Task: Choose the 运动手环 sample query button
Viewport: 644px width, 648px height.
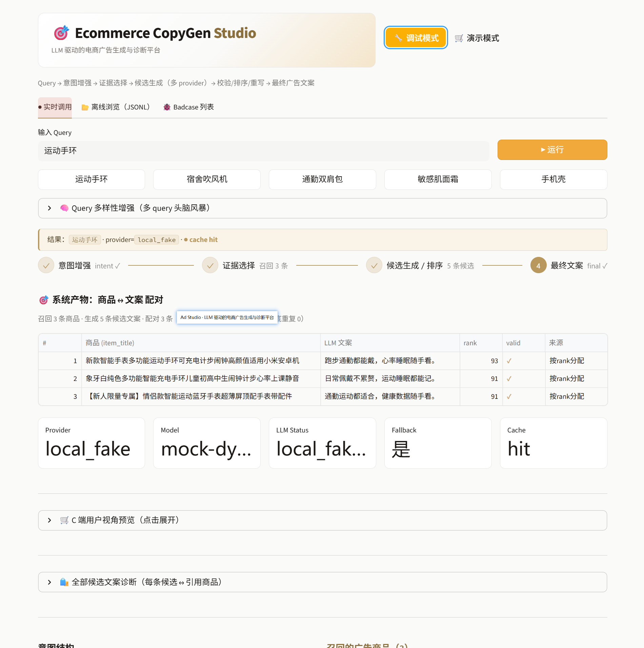Action: 92,179
